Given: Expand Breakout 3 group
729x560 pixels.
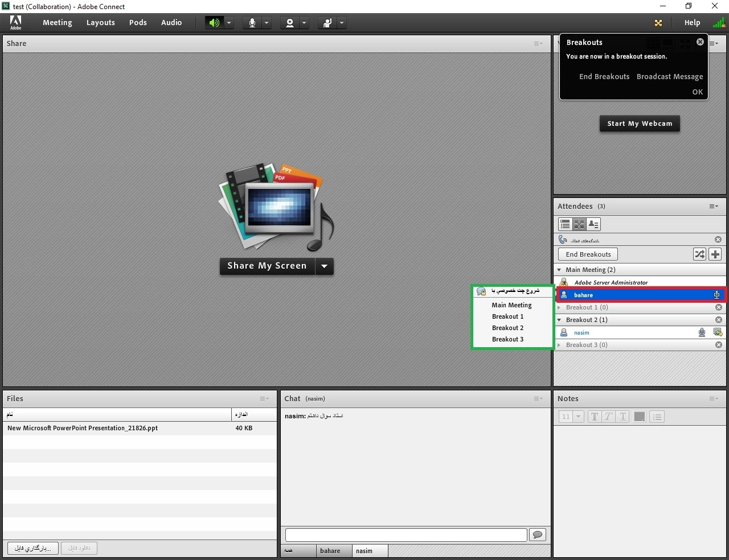Looking at the screenshot, I should point(559,345).
